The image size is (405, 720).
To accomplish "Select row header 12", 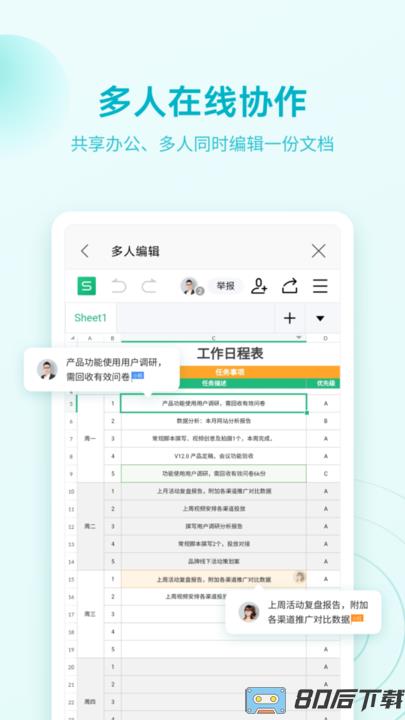I will coord(71,526).
